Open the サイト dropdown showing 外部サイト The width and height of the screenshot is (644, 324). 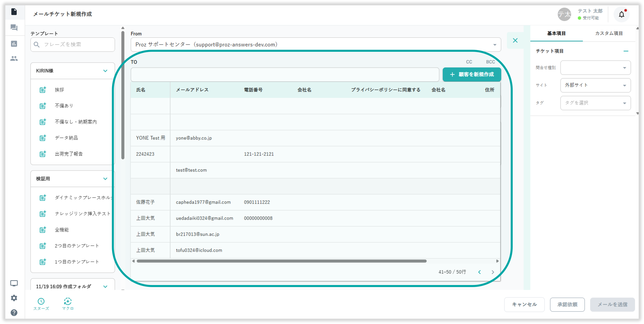pos(595,85)
